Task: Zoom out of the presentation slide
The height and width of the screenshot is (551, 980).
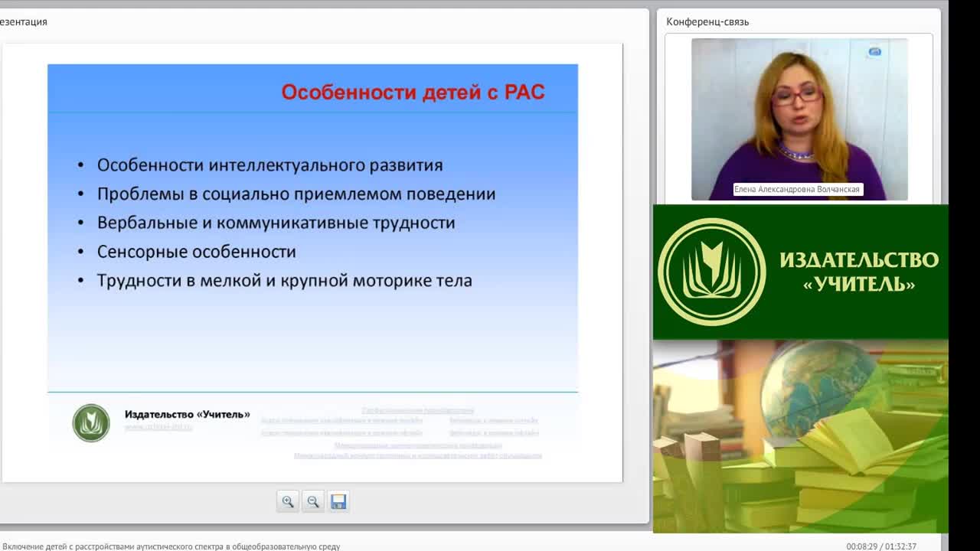Action: tap(313, 501)
